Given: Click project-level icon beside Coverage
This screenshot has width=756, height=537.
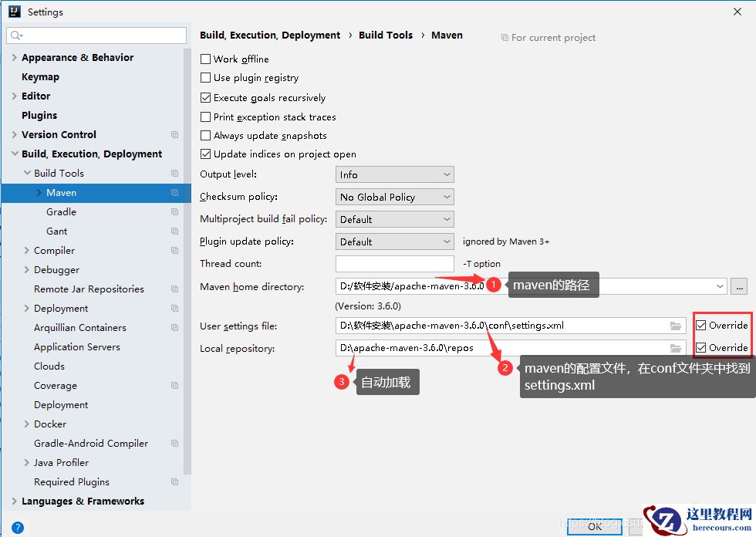Looking at the screenshot, I should 174,385.
